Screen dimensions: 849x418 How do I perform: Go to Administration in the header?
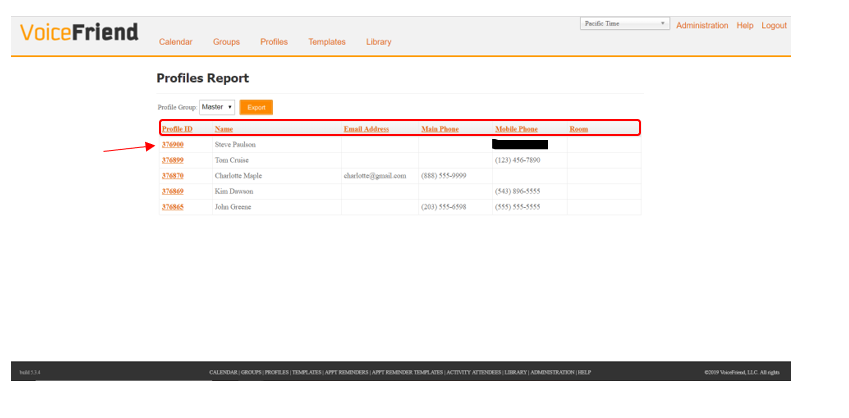click(702, 25)
